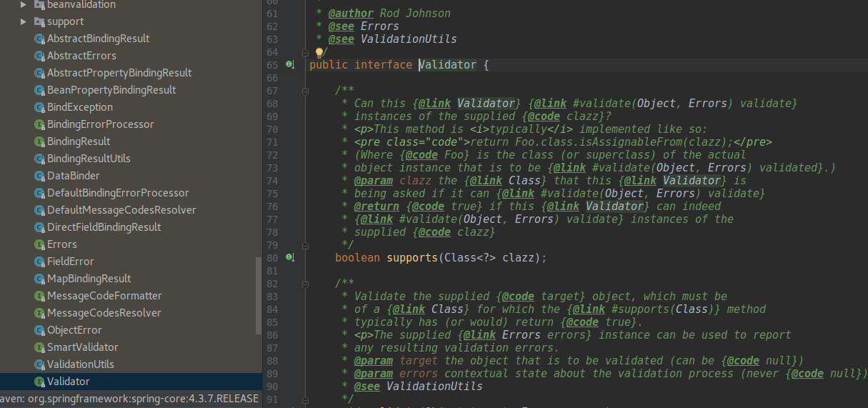The height and width of the screenshot is (408, 868).
Task: Click the interface icon beside MessageCodeFormatter
Action: [x=39, y=296]
